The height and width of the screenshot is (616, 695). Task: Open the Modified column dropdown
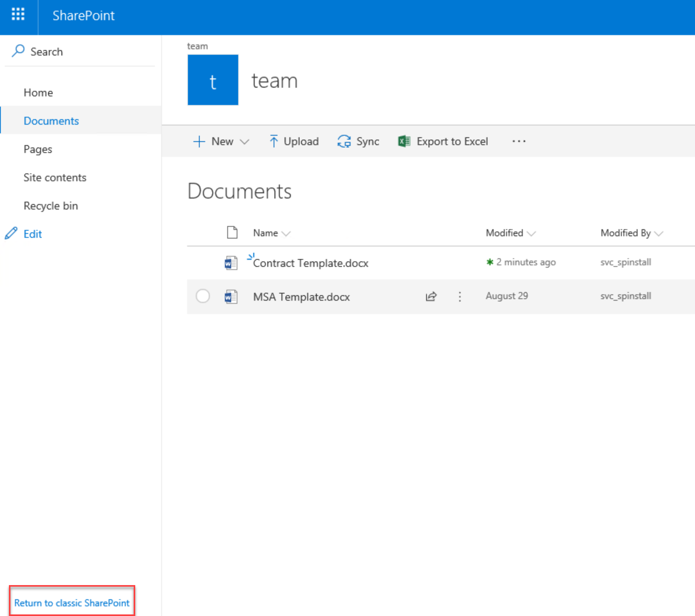pyautogui.click(x=531, y=234)
